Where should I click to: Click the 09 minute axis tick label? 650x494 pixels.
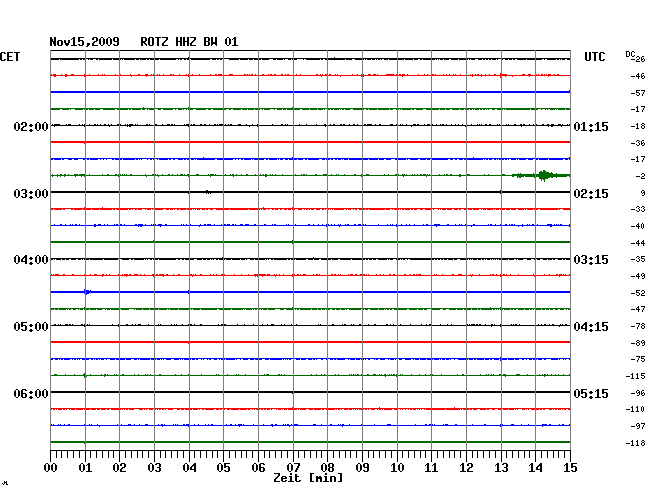pos(362,467)
